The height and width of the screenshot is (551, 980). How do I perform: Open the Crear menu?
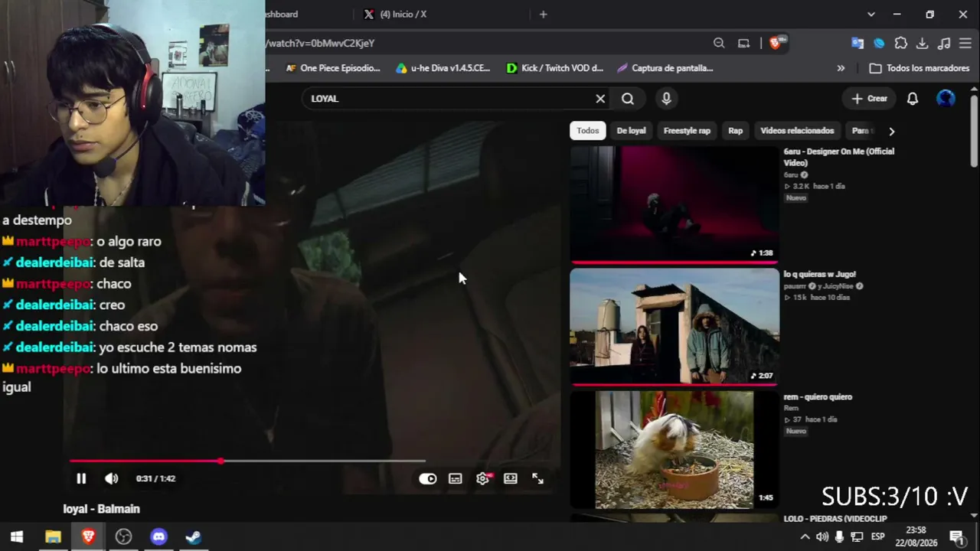click(x=870, y=99)
